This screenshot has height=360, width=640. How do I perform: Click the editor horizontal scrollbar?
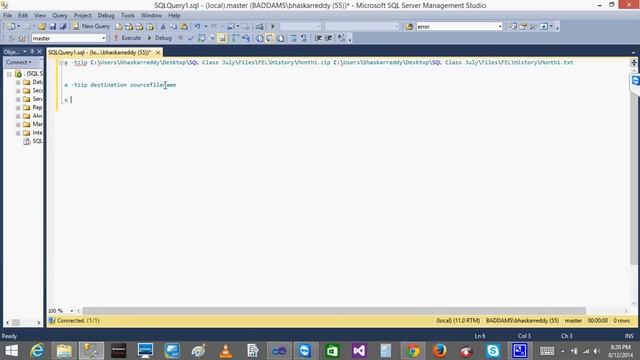tap(334, 311)
